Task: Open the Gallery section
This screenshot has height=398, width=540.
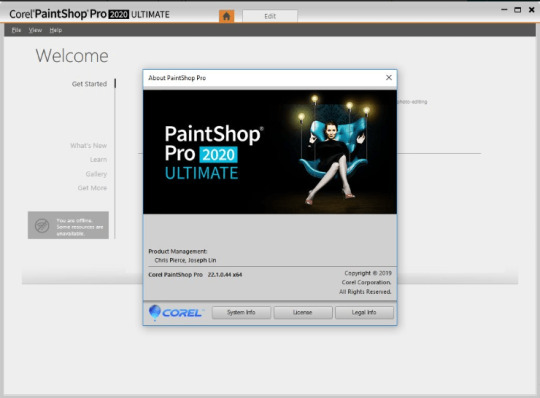Action: coord(96,174)
